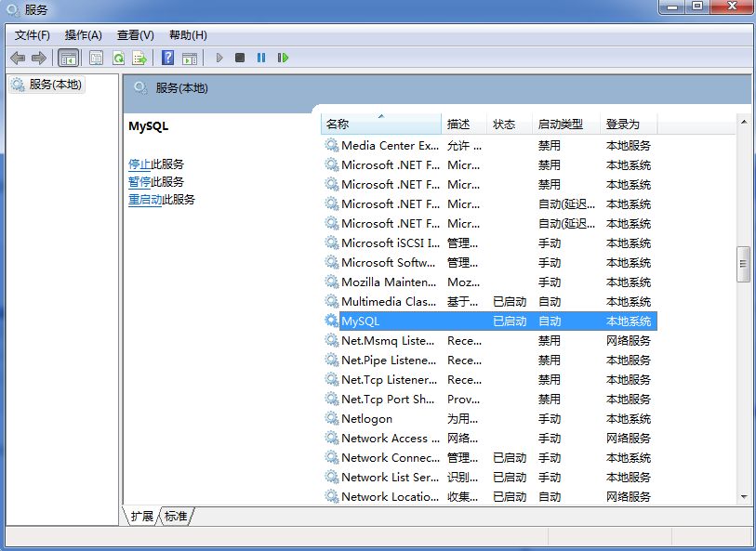Open the 查看(V) menu
756x551 pixels.
[x=135, y=34]
